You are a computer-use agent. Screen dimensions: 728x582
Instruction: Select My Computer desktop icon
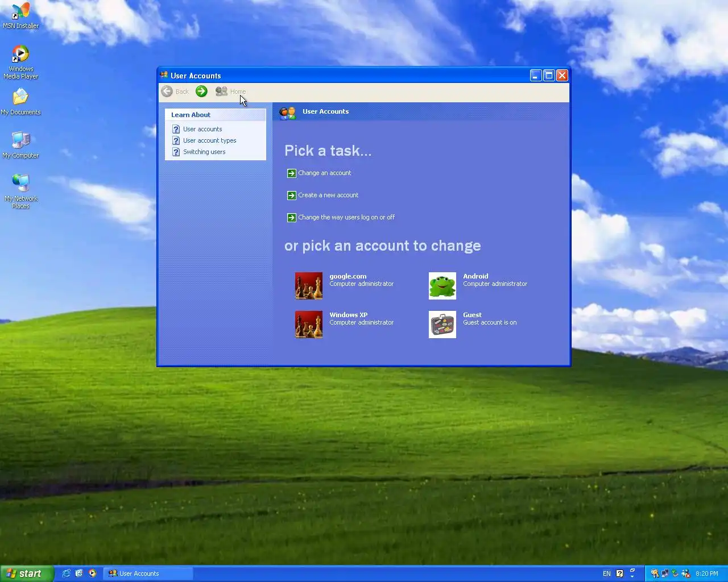coord(21,145)
